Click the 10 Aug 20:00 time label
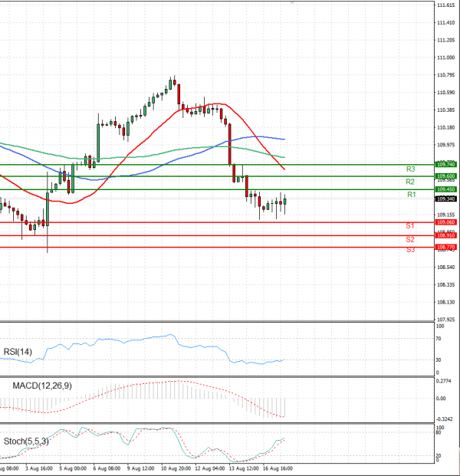460x476 pixels. (x=176, y=468)
